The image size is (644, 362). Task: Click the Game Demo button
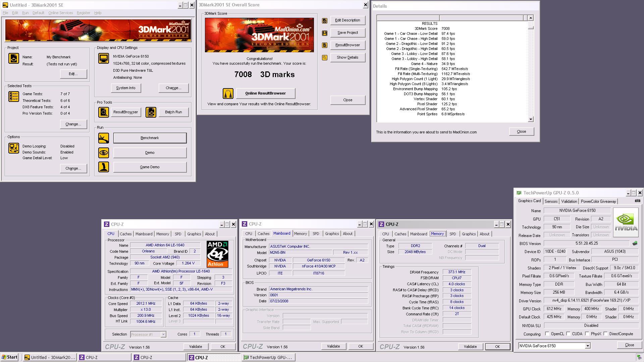(150, 167)
